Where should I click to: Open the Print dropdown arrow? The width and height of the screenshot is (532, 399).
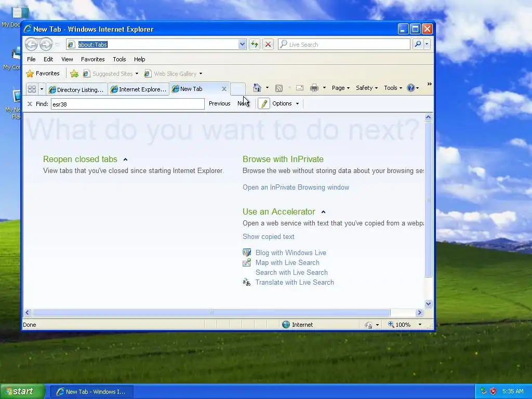pos(324,88)
